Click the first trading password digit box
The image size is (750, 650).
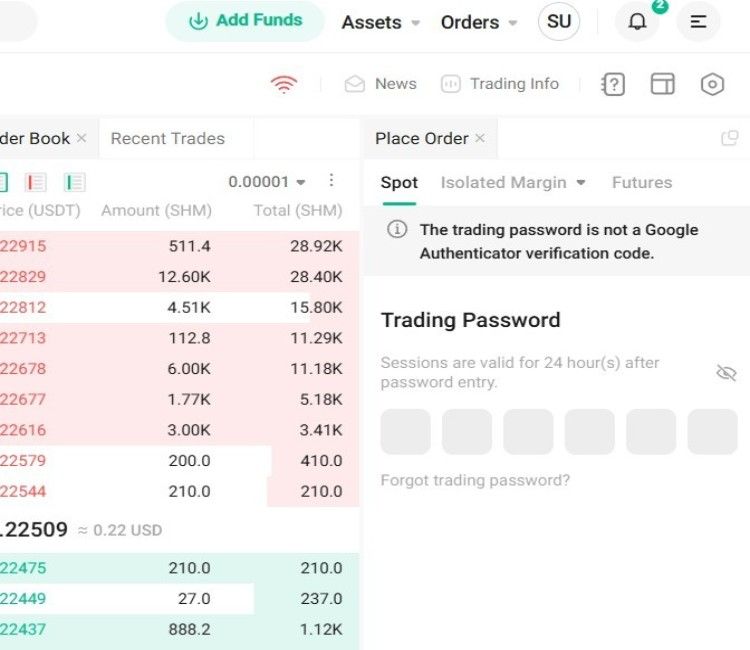coord(405,432)
